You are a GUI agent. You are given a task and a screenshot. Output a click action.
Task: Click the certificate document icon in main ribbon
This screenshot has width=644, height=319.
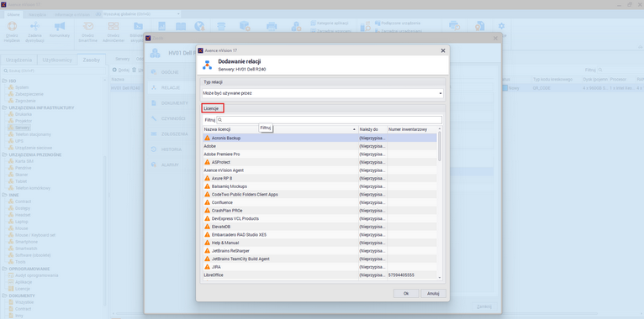(479, 26)
